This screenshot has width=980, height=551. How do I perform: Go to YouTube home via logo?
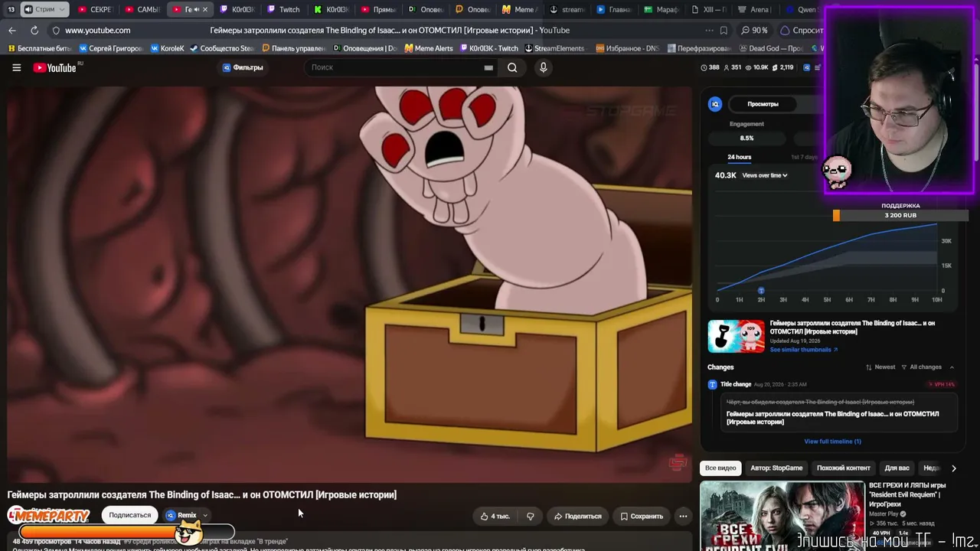[55, 67]
